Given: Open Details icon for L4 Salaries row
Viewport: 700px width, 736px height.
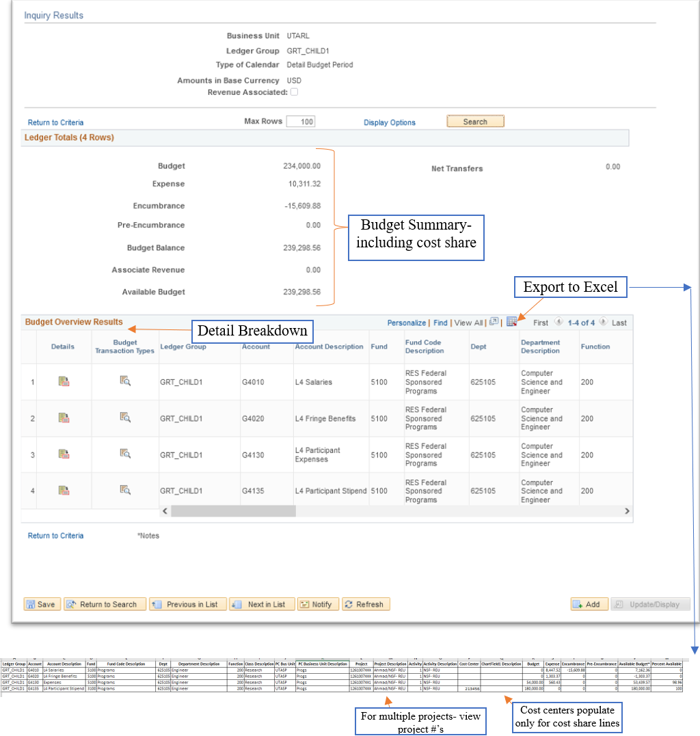Looking at the screenshot, I should click(63, 381).
